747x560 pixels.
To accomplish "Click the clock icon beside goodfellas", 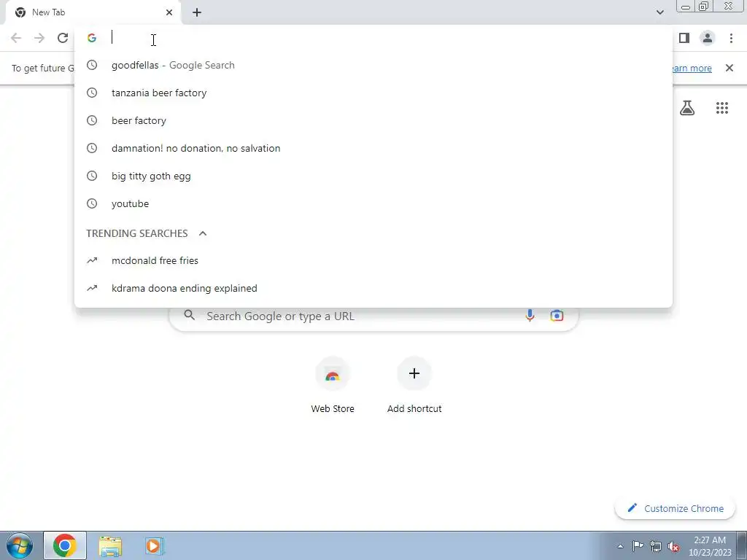I will [x=92, y=65].
